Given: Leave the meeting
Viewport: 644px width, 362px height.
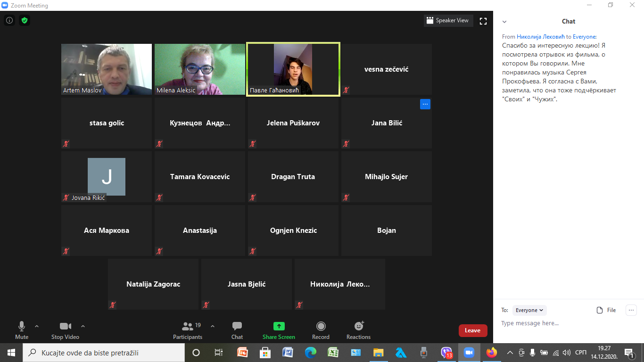Looking at the screenshot, I should 472,330.
